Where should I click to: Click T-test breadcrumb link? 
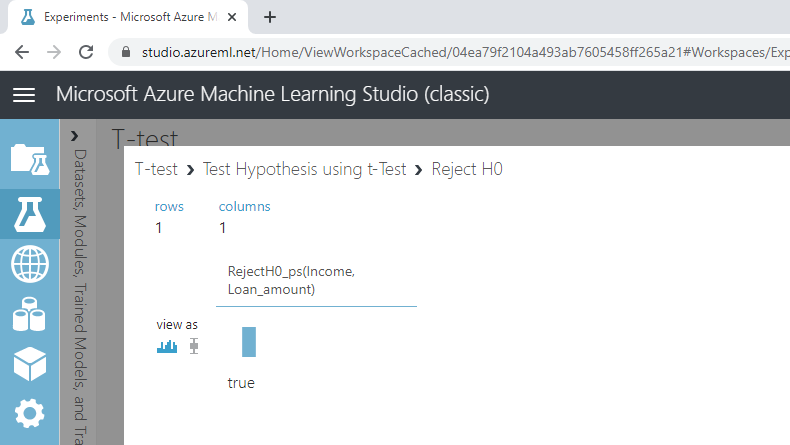pos(156,169)
